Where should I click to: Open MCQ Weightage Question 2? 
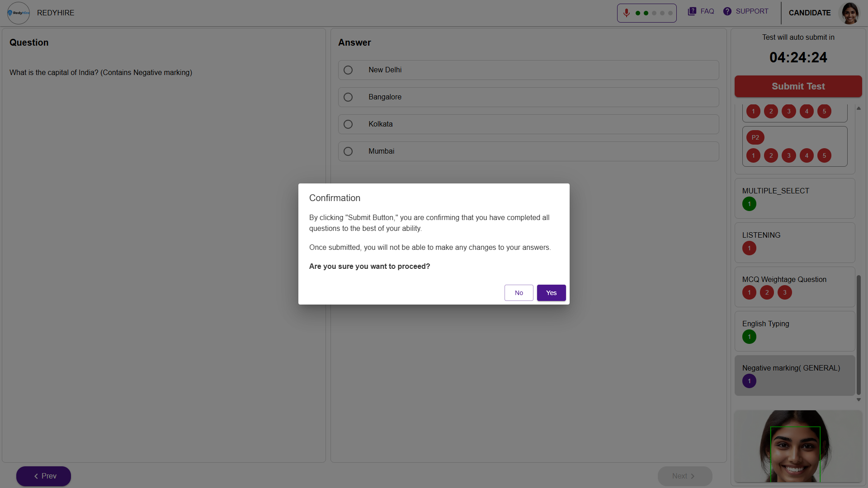(x=767, y=292)
